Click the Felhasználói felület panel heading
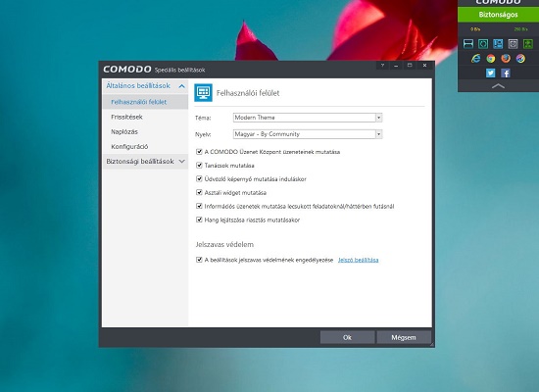Image resolution: width=539 pixels, height=392 pixels. point(248,93)
